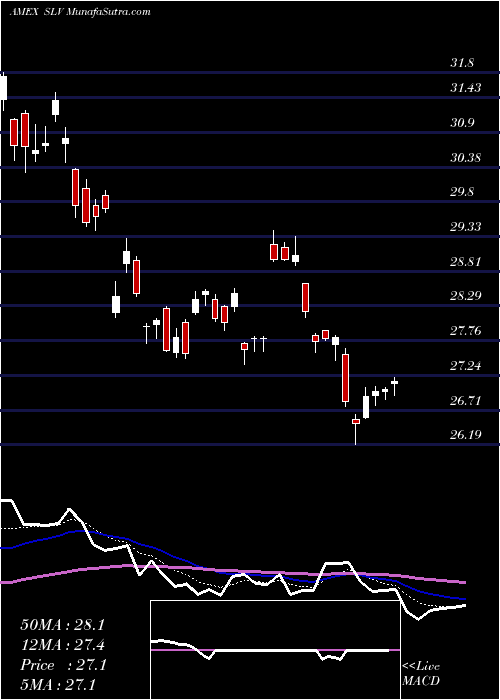Click the MACD inset chart panel
This screenshot has height=700, width=500.
275,650
